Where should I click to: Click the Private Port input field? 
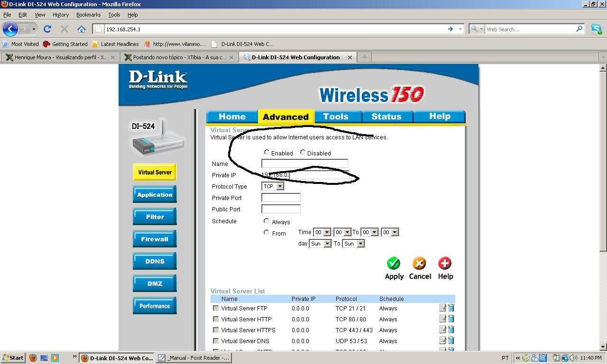point(281,198)
